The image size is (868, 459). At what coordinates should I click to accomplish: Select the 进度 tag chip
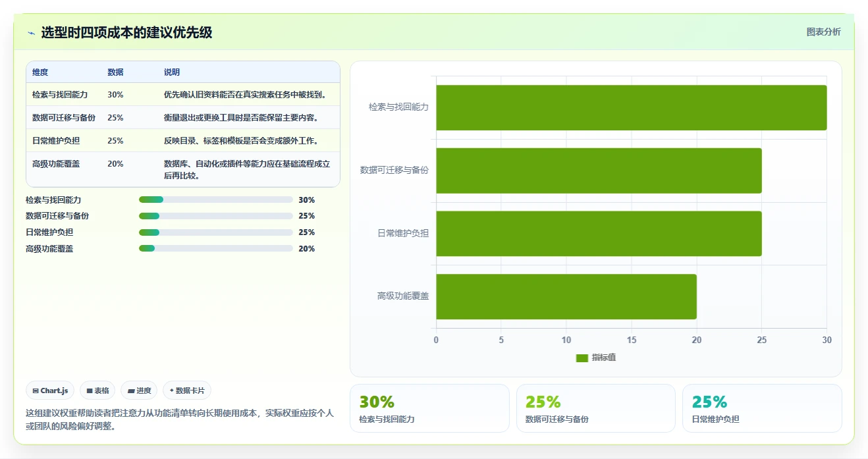click(x=139, y=391)
